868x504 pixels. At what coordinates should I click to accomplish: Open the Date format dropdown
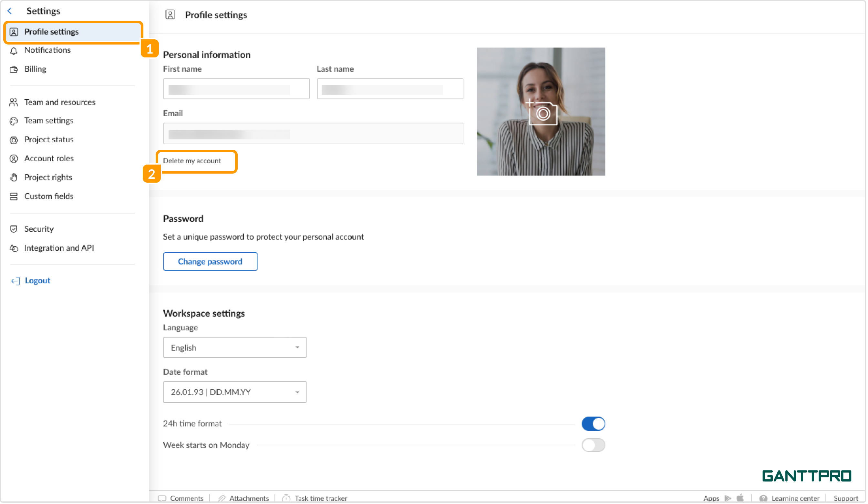(x=234, y=392)
